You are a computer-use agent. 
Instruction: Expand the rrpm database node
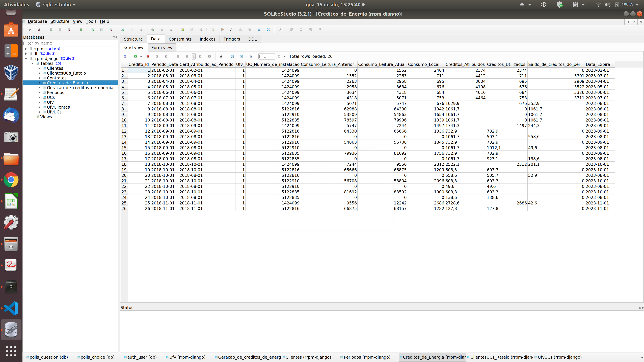coord(26,49)
